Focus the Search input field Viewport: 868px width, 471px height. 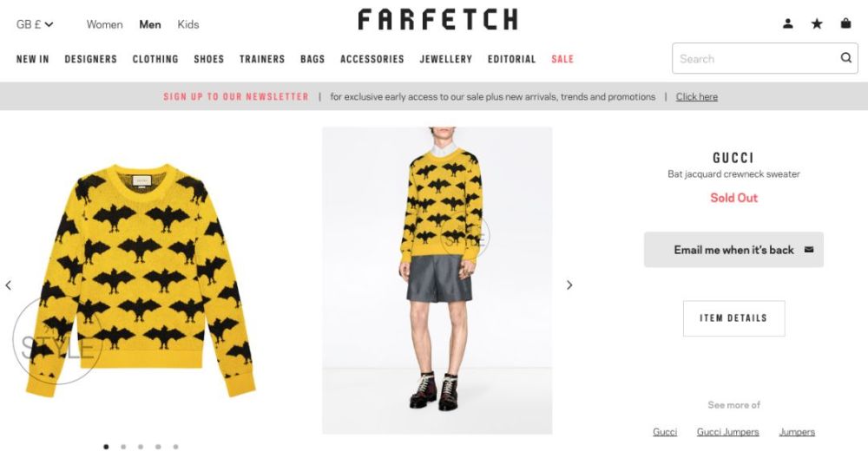point(756,58)
